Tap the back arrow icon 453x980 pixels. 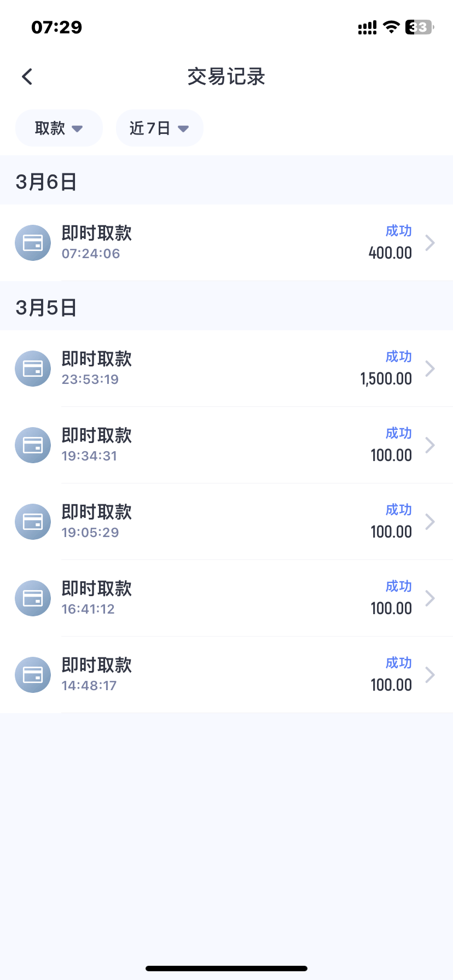coord(27,77)
